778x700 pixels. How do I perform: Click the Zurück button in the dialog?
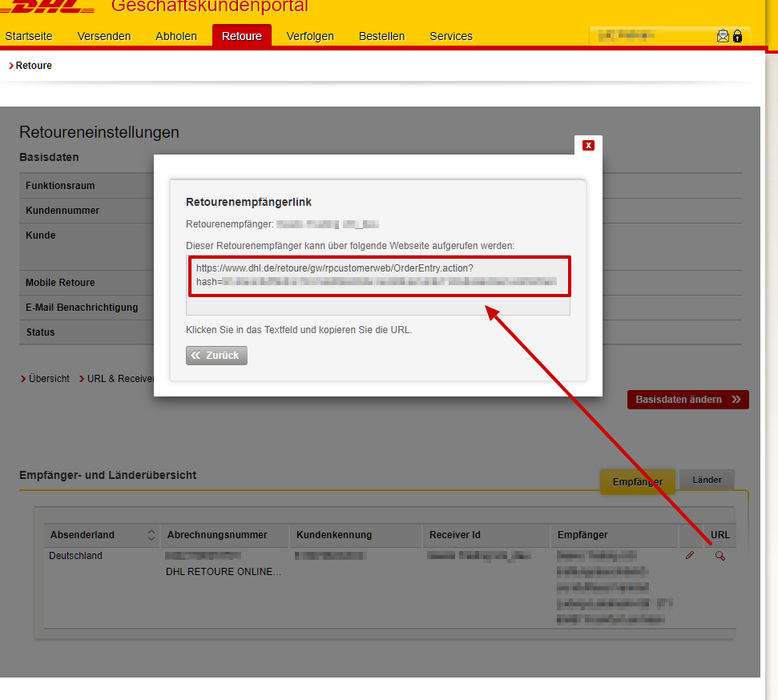216,356
